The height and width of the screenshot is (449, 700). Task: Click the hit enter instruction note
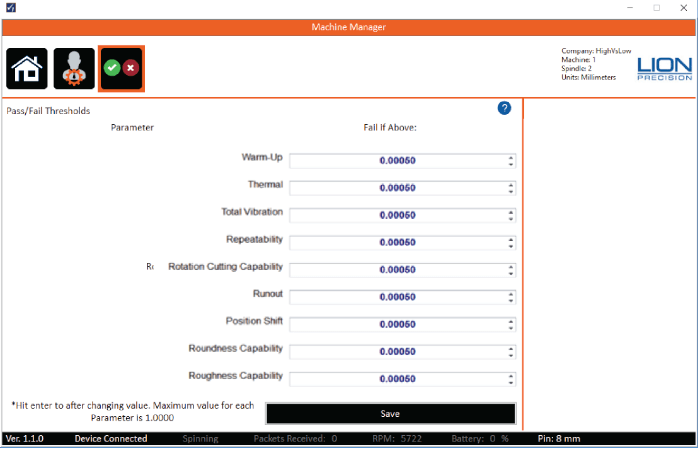133,412
